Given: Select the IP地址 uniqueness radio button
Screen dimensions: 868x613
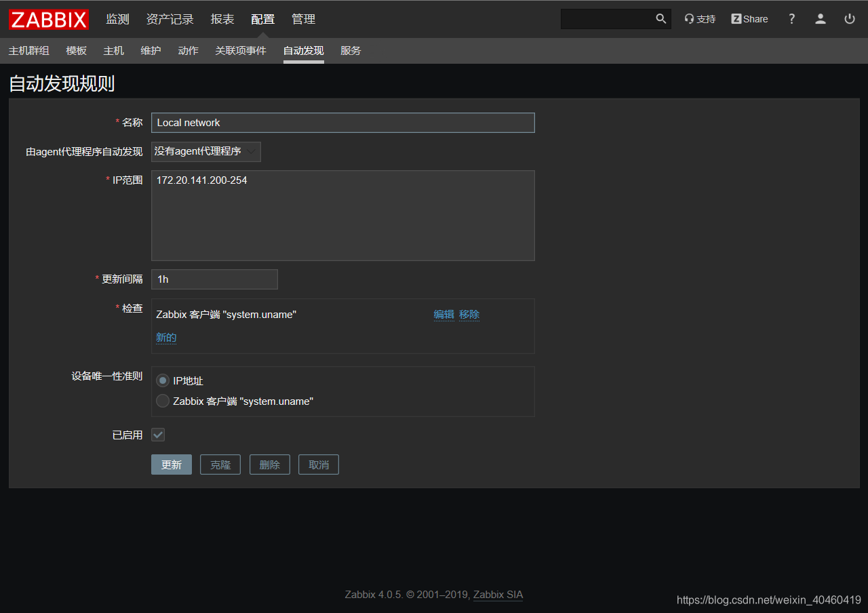Looking at the screenshot, I should (163, 381).
